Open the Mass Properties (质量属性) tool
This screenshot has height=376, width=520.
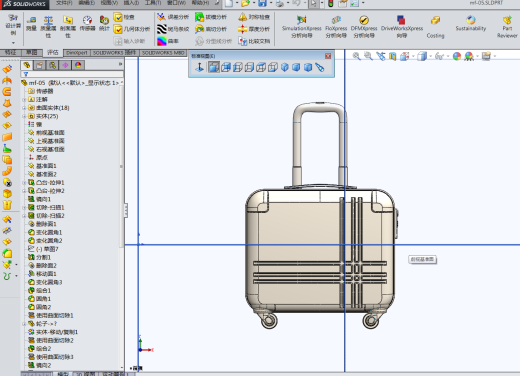pyautogui.click(x=48, y=27)
